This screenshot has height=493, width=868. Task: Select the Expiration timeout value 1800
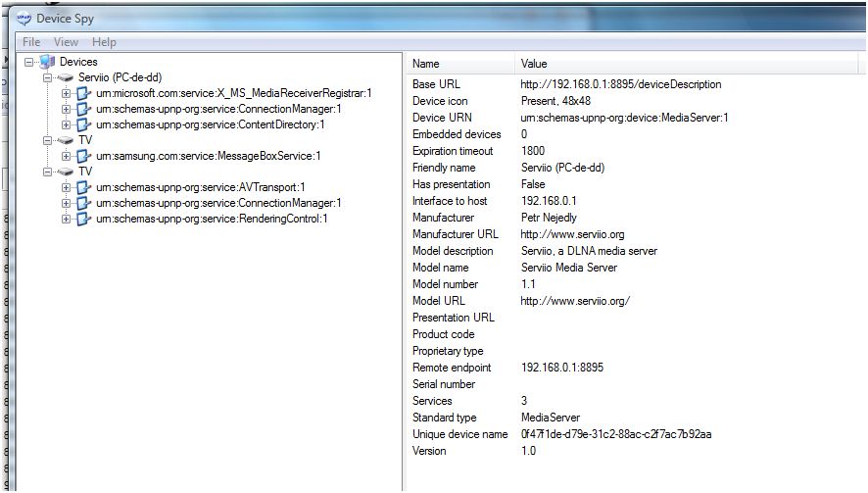point(533,151)
